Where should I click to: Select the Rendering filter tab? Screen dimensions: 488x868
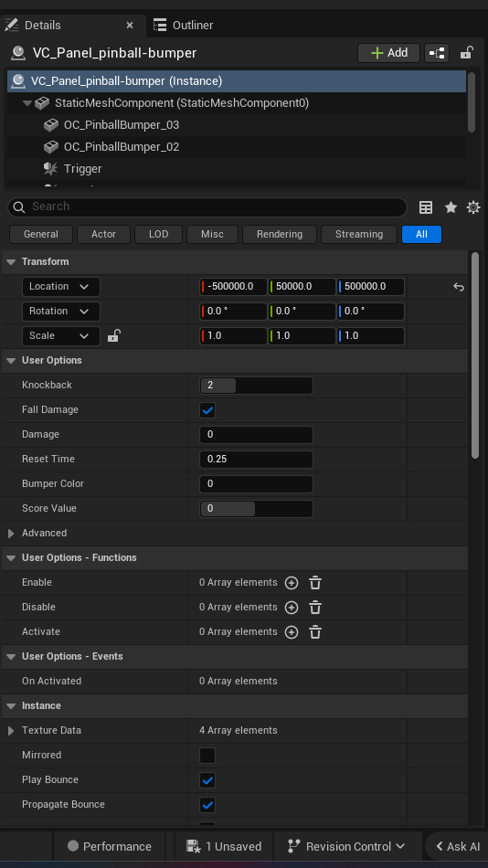280,234
